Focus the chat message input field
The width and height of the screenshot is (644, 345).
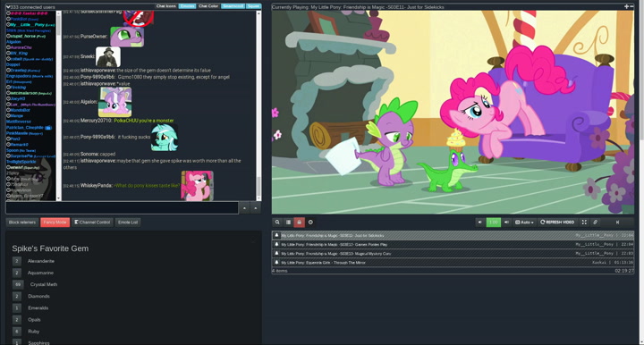point(122,208)
